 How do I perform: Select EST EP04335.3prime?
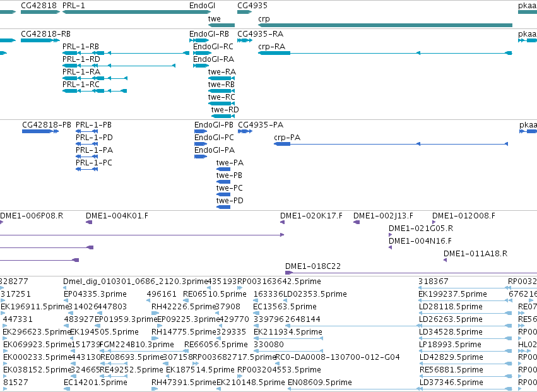click(x=95, y=294)
